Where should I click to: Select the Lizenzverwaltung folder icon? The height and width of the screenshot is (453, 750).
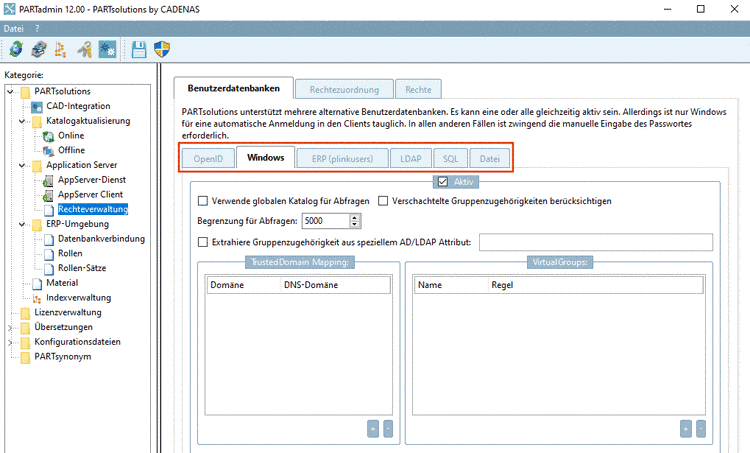25,313
